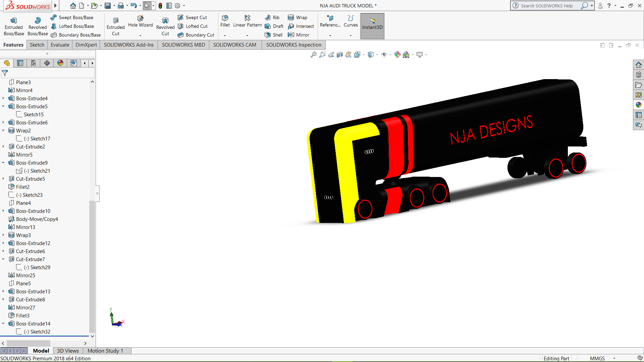This screenshot has height=362, width=644.
Task: Click the Lofted Cut button
Action: click(193, 26)
